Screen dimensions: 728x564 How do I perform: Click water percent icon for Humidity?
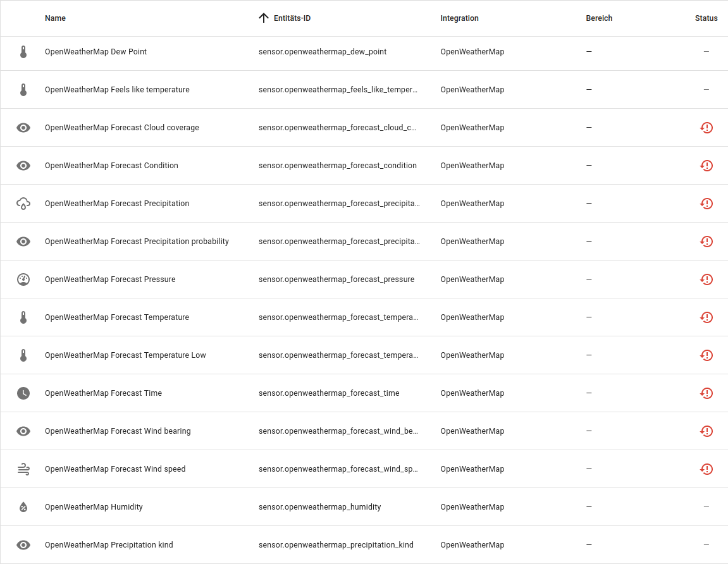tap(23, 507)
